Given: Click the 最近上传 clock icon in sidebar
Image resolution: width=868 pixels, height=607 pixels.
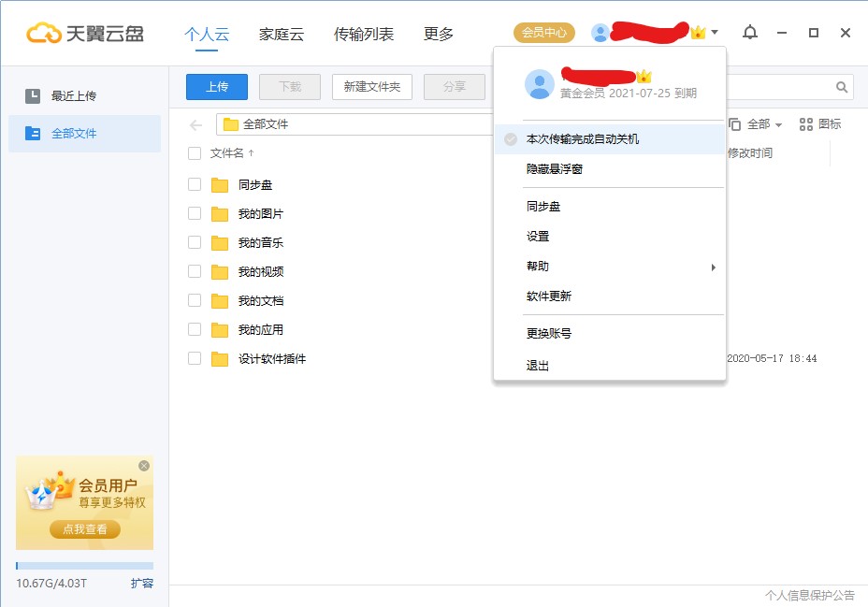Looking at the screenshot, I should pyautogui.click(x=33, y=95).
